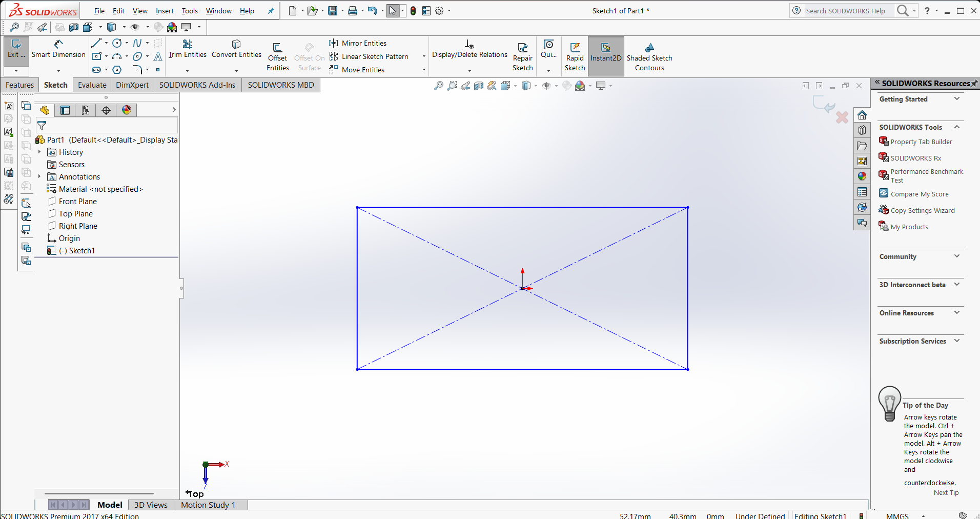Select the Smart Dimension tool
Screen dimensions: 980x519
tap(58, 49)
